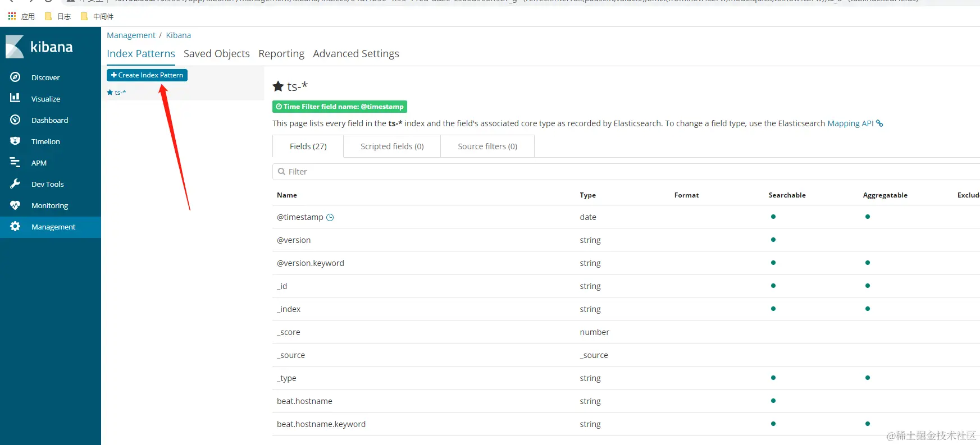This screenshot has height=445, width=980.
Task: Click the clock icon beside @timestamp
Action: [x=330, y=217]
